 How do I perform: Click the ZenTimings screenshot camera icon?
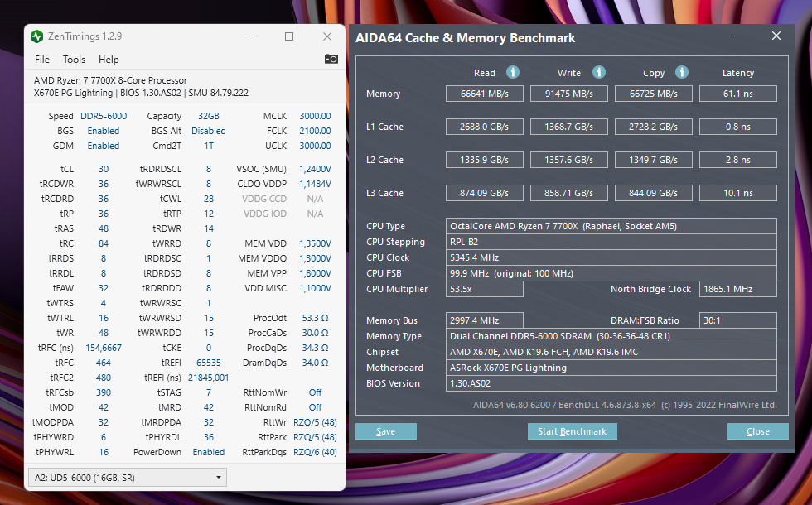[331, 59]
